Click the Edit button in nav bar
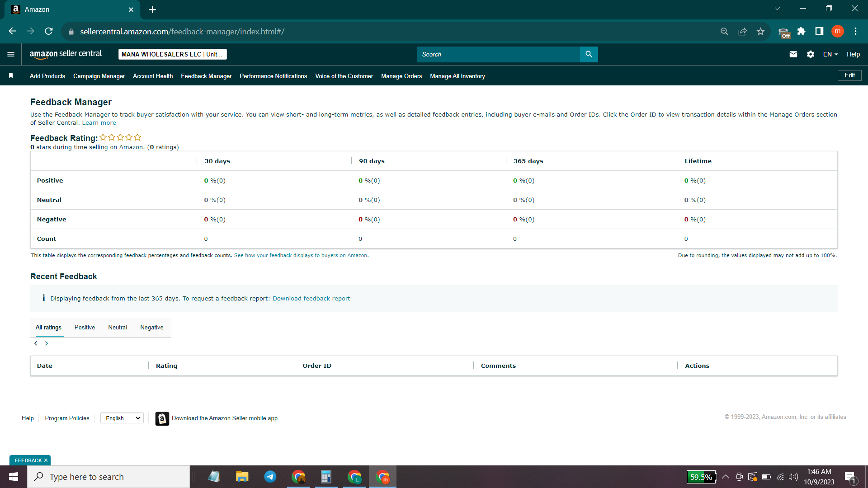868x488 pixels. coord(849,75)
